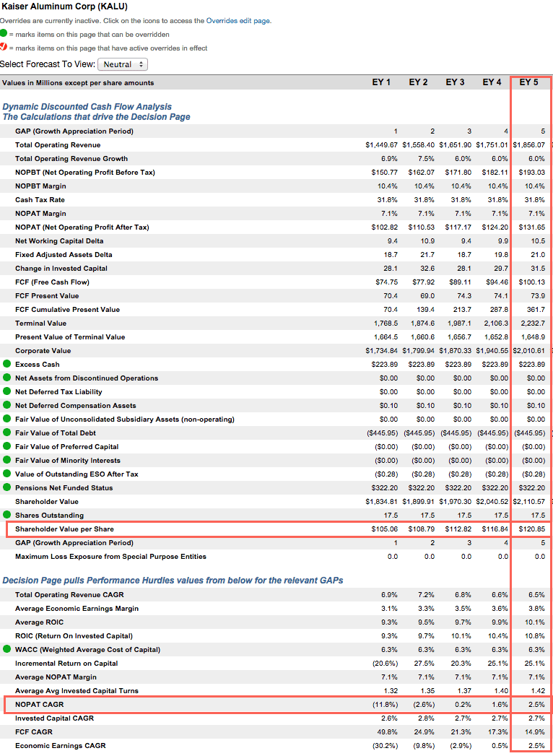Click override icon for Fair Value of Unconsolidated Subsidiary Assets
Viewport: 553px width, 756px height.
pos(7,419)
